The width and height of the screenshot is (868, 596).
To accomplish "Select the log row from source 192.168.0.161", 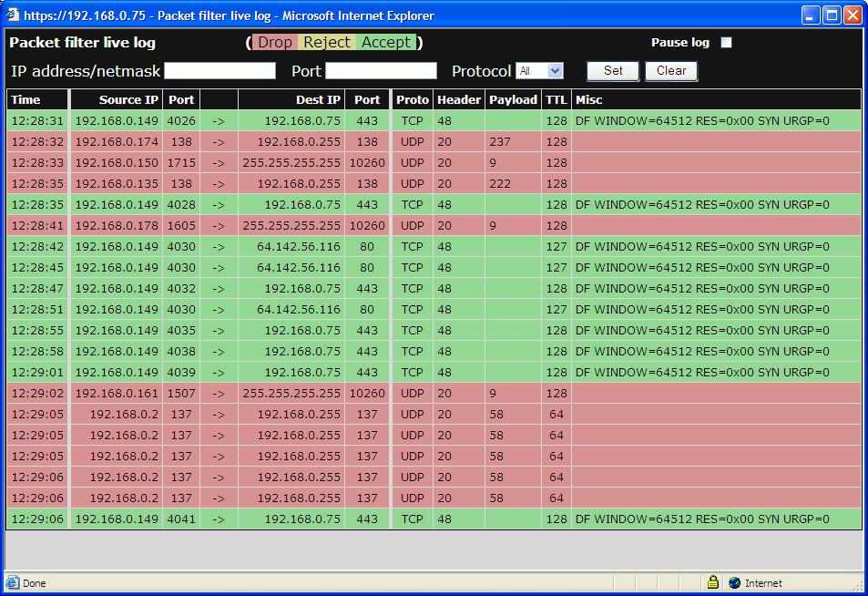I will click(x=434, y=394).
